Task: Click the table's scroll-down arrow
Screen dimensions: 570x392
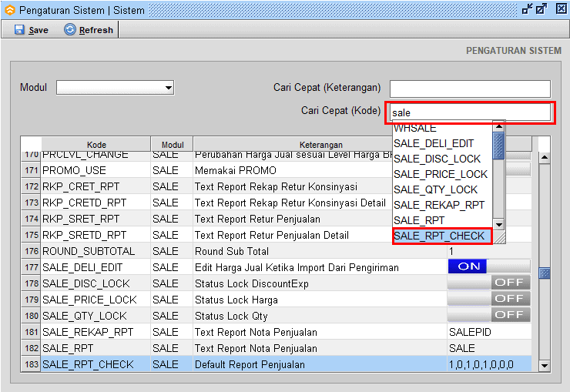Action: point(544,366)
